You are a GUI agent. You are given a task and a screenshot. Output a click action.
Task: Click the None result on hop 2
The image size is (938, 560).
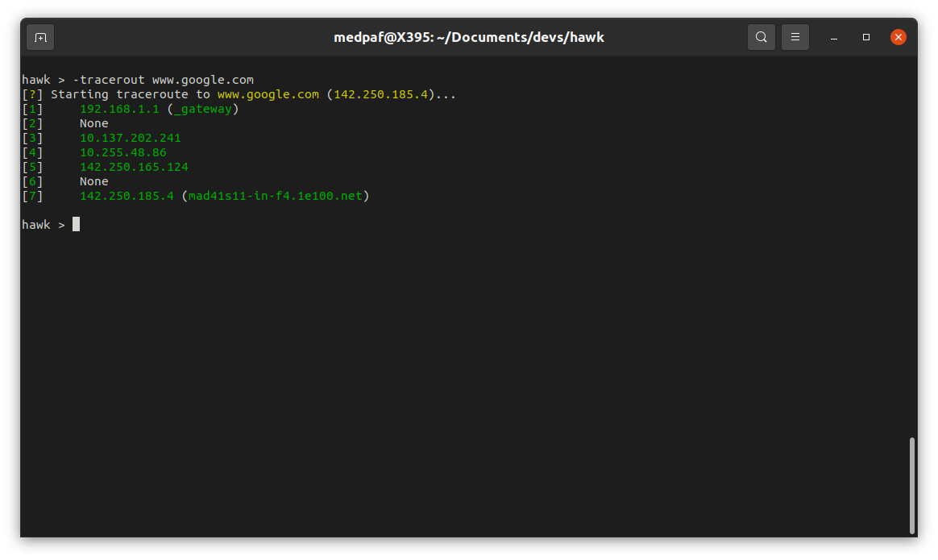[x=93, y=122]
